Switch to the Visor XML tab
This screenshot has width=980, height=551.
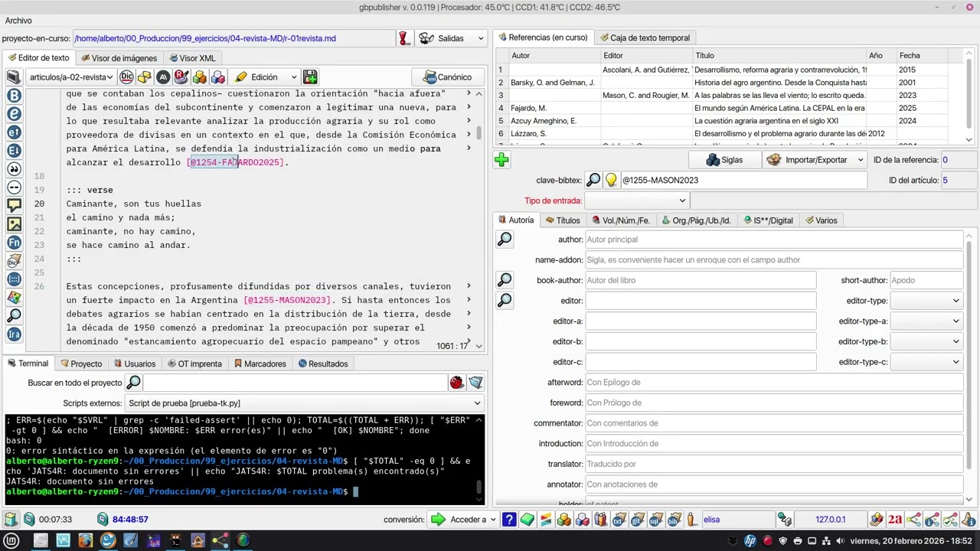(x=191, y=58)
